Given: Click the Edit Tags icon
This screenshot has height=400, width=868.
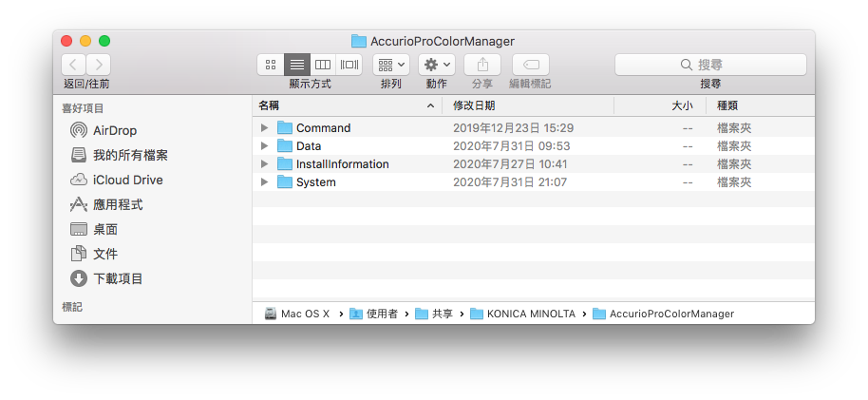Looking at the screenshot, I should [x=531, y=65].
